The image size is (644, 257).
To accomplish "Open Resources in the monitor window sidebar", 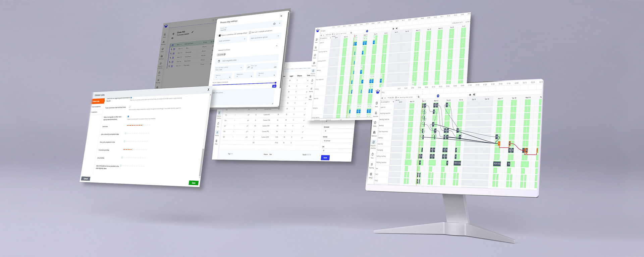I will tap(376, 114).
